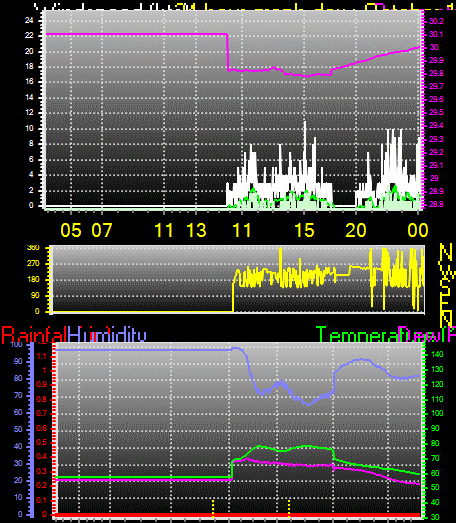
Task: Click the red Rainfall legend label
Action: pos(34,335)
